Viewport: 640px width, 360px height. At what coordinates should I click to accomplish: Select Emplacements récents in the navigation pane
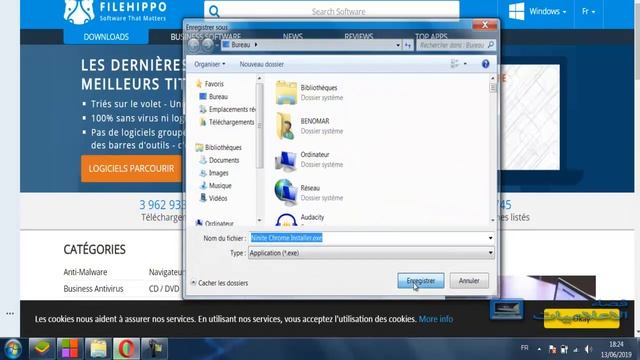(x=227, y=109)
